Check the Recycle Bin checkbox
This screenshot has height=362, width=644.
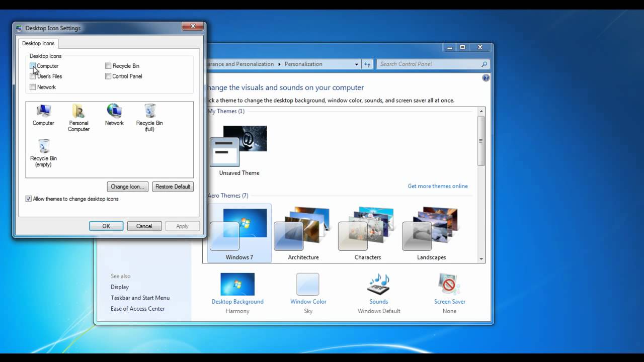pos(108,65)
